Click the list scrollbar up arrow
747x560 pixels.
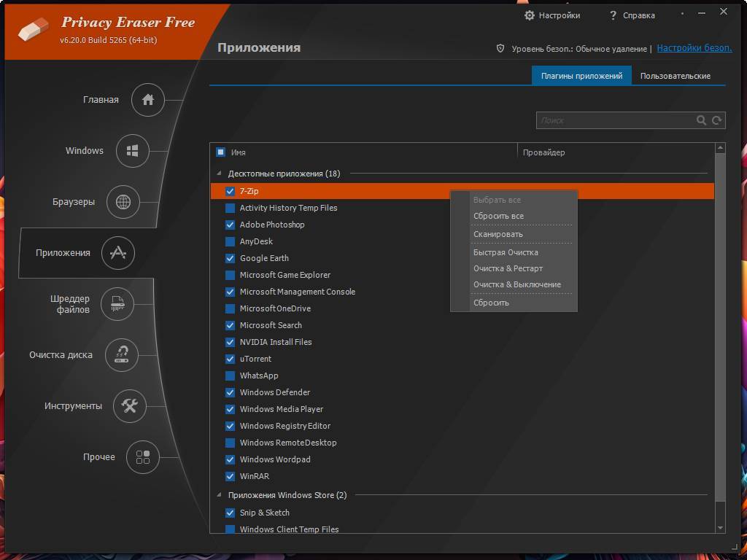point(720,148)
